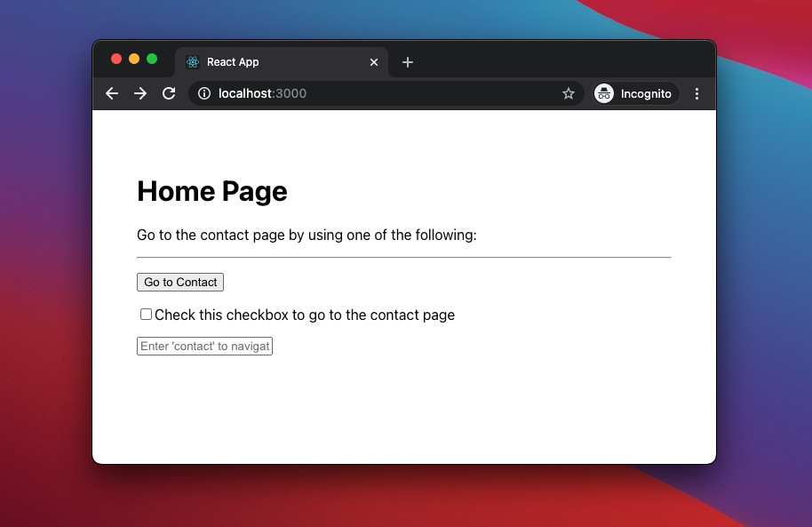
Task: Open the site information icon in the address bar
Action: pos(204,93)
